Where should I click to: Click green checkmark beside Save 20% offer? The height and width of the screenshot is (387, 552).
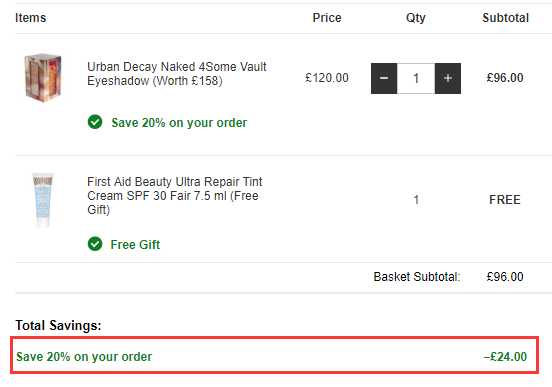tap(95, 122)
